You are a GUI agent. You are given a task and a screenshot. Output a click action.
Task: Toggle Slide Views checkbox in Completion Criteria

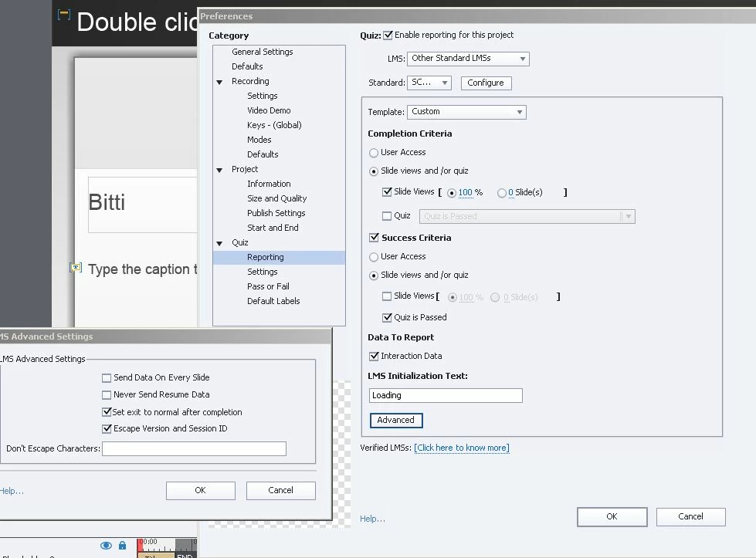point(387,191)
